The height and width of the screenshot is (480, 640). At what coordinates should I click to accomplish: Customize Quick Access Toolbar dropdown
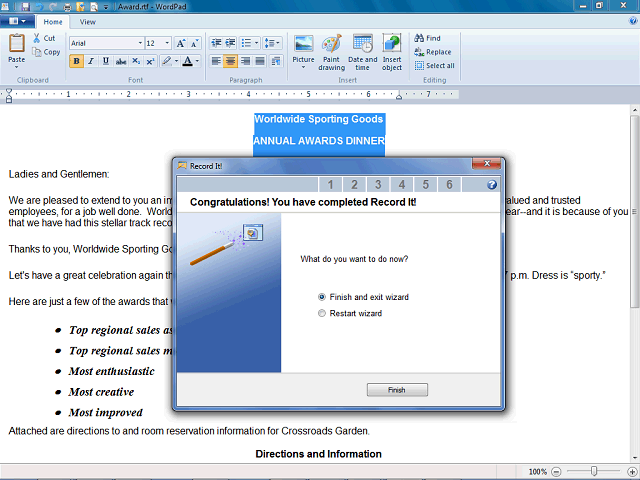pos(105,7)
